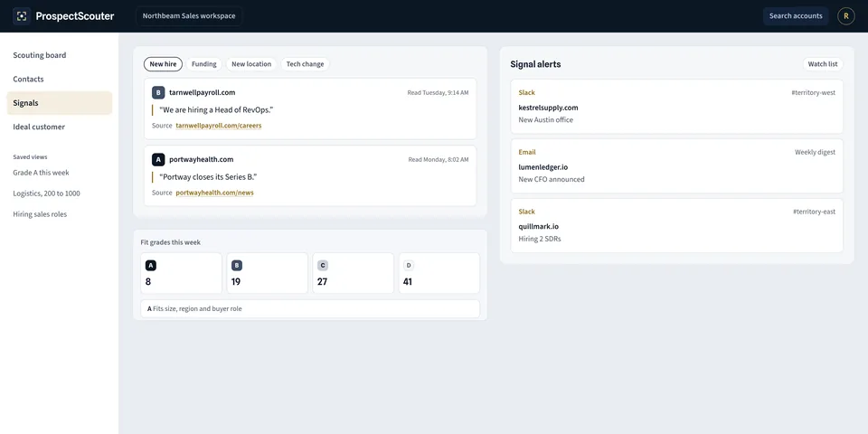The image size is (868, 434).
Task: Click the grade D count 41
Action: pyautogui.click(x=408, y=282)
